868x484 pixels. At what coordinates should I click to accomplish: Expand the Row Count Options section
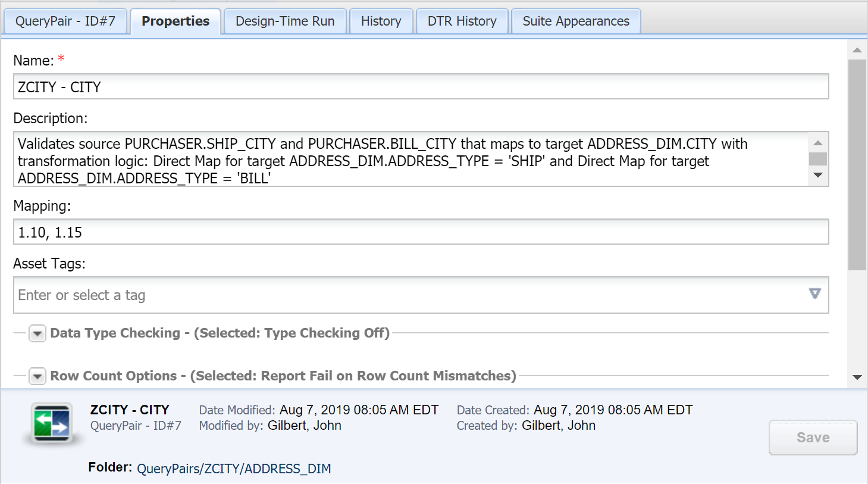(37, 376)
